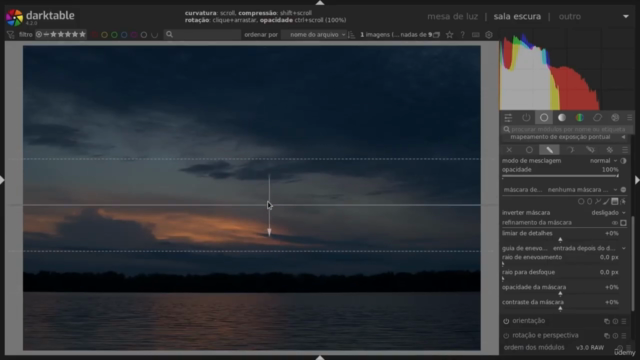Choose parametric mask blending icon
This screenshot has height=360, width=640.
pyautogui.click(x=570, y=150)
